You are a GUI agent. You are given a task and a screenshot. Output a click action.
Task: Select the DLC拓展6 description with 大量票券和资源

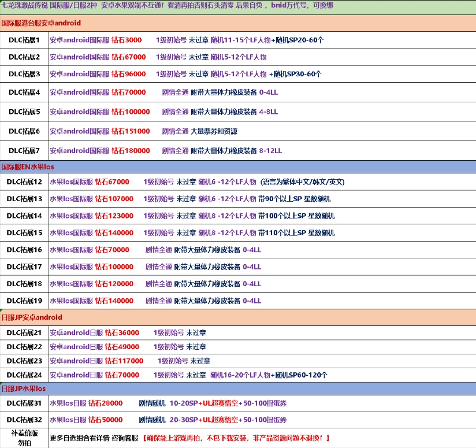pos(143,131)
